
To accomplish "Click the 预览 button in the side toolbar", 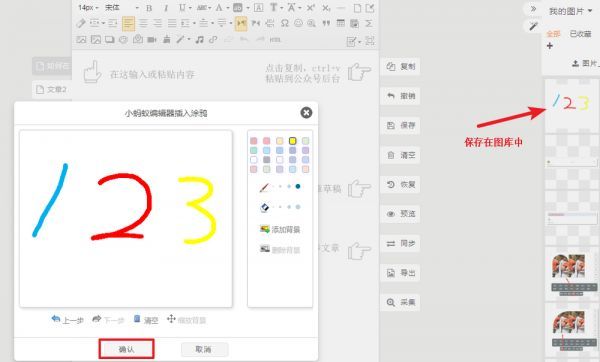I will coord(400,214).
